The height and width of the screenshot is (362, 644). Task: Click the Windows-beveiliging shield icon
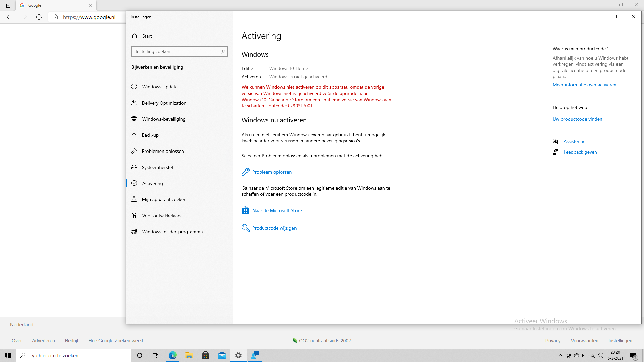(x=134, y=119)
